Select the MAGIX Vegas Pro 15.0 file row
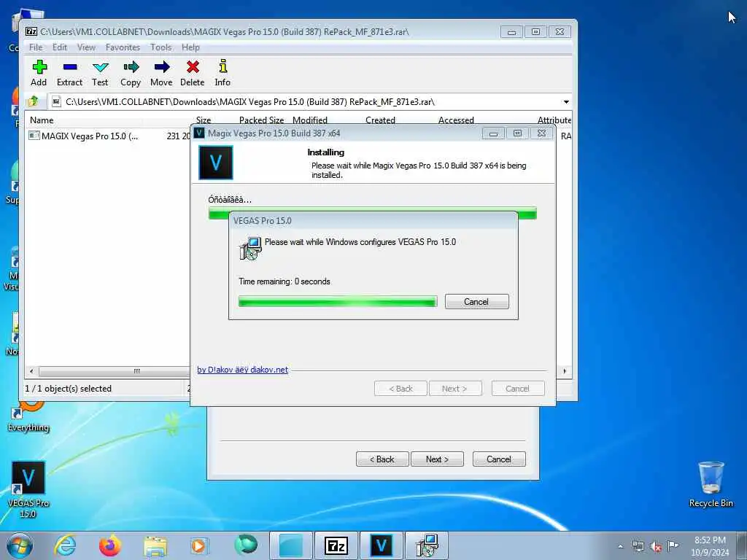This screenshot has width=747, height=560. pos(109,136)
